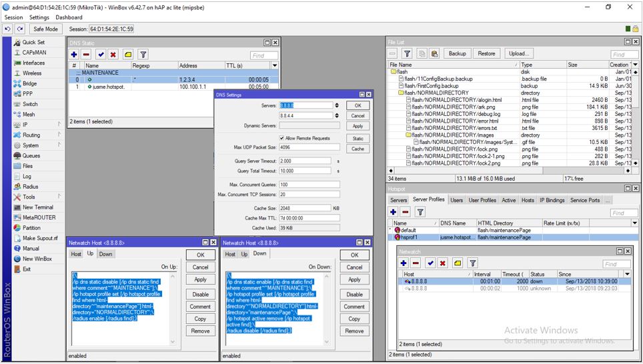Open the Manual sidebar entry
The image size is (643, 364).
[x=31, y=249]
